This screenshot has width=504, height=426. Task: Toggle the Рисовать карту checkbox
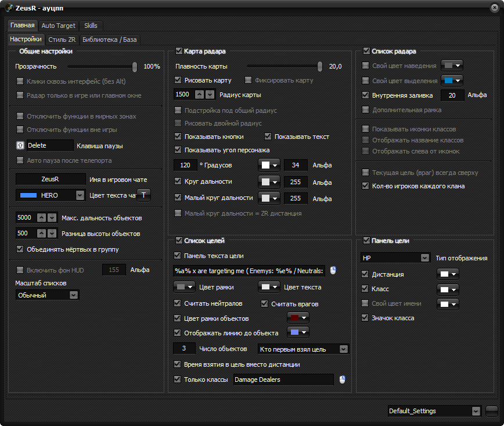point(178,80)
